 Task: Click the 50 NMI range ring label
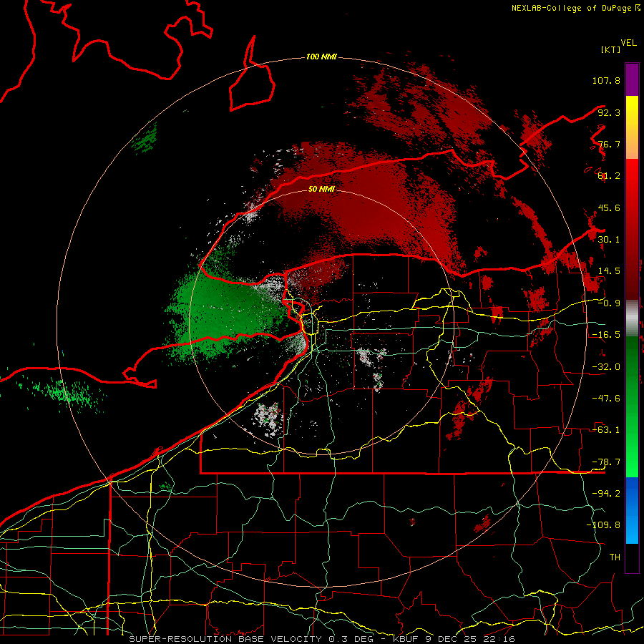tap(321, 189)
